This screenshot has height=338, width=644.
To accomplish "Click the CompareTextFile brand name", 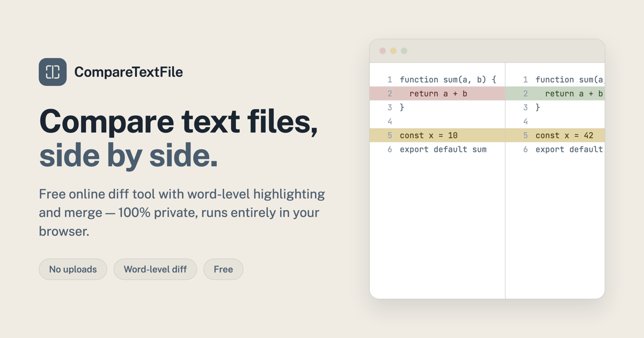I will tap(128, 72).
